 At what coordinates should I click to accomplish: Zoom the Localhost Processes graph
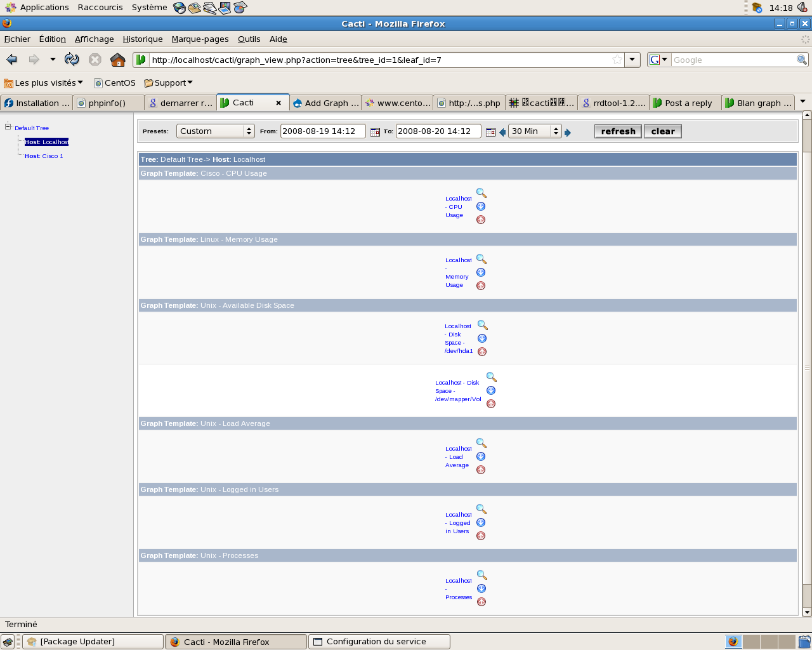coord(482,575)
